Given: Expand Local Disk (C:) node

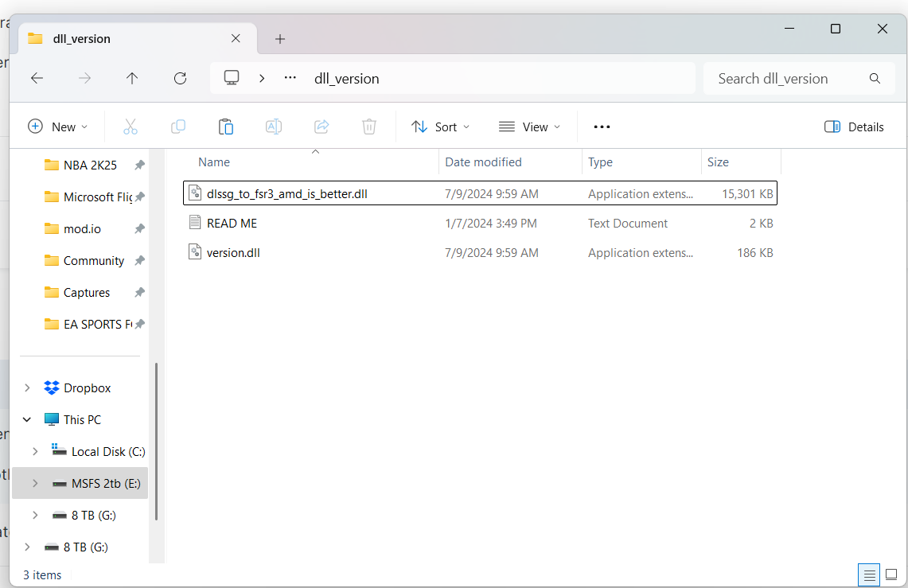Looking at the screenshot, I should click(35, 451).
